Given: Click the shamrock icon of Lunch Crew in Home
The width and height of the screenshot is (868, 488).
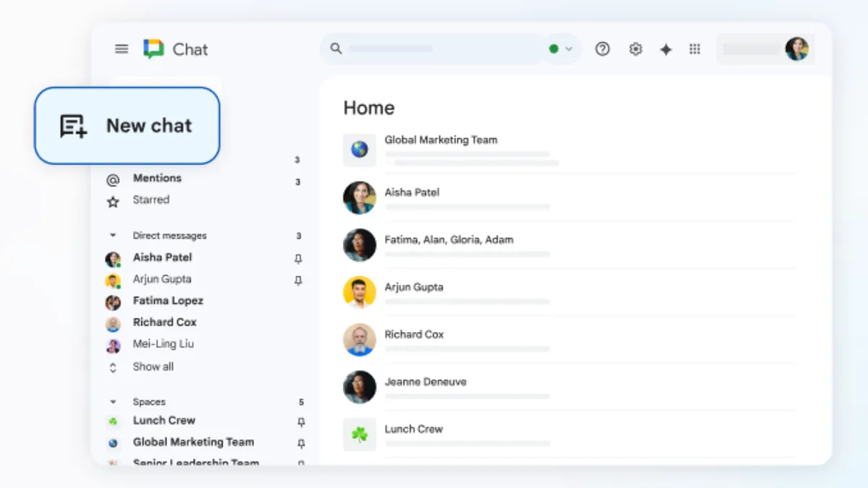Looking at the screenshot, I should click(359, 435).
